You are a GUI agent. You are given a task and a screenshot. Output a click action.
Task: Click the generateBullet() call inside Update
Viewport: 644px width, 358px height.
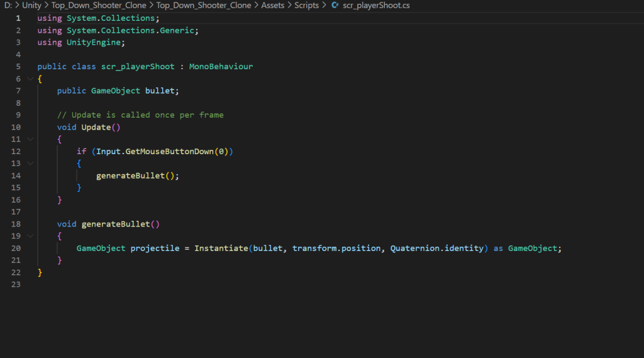tap(135, 176)
